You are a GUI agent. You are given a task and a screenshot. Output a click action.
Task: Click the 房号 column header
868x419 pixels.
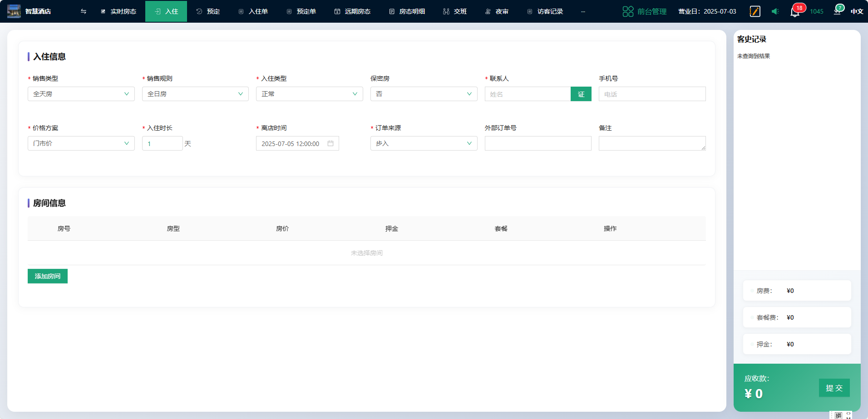click(x=64, y=229)
